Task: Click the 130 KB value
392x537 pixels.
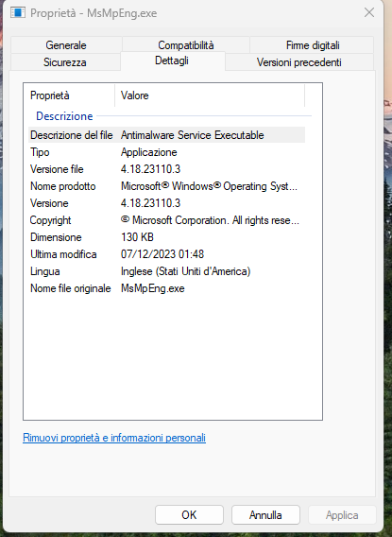Action: [137, 237]
